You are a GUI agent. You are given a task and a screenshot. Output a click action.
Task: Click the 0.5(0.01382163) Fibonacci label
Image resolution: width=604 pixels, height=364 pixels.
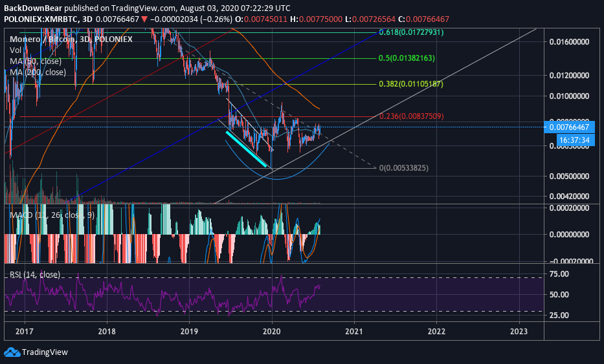[407, 58]
